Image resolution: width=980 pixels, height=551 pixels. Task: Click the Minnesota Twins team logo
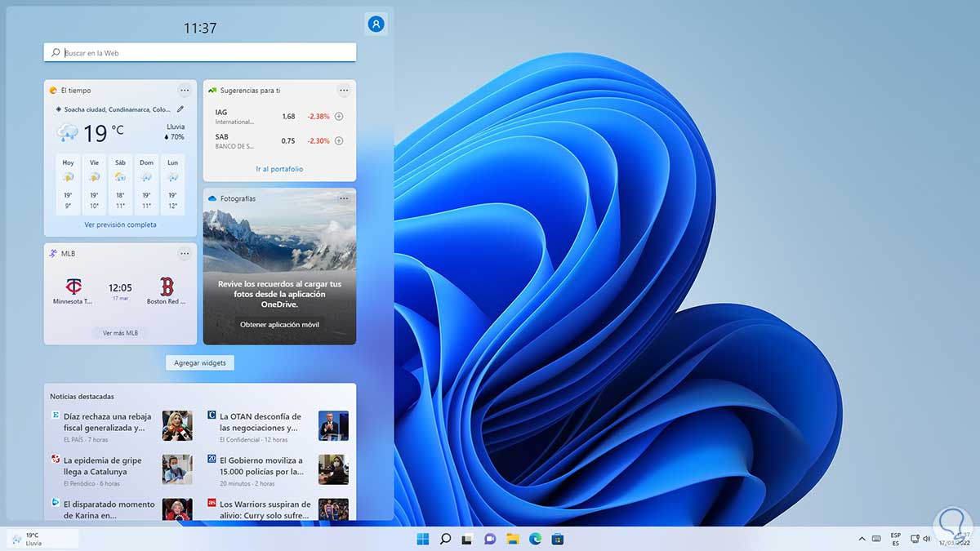(73, 287)
